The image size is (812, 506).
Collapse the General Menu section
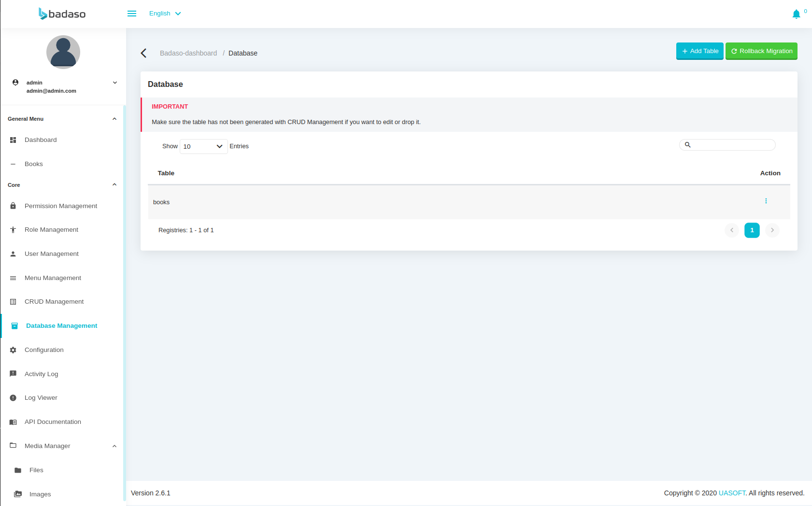point(114,119)
